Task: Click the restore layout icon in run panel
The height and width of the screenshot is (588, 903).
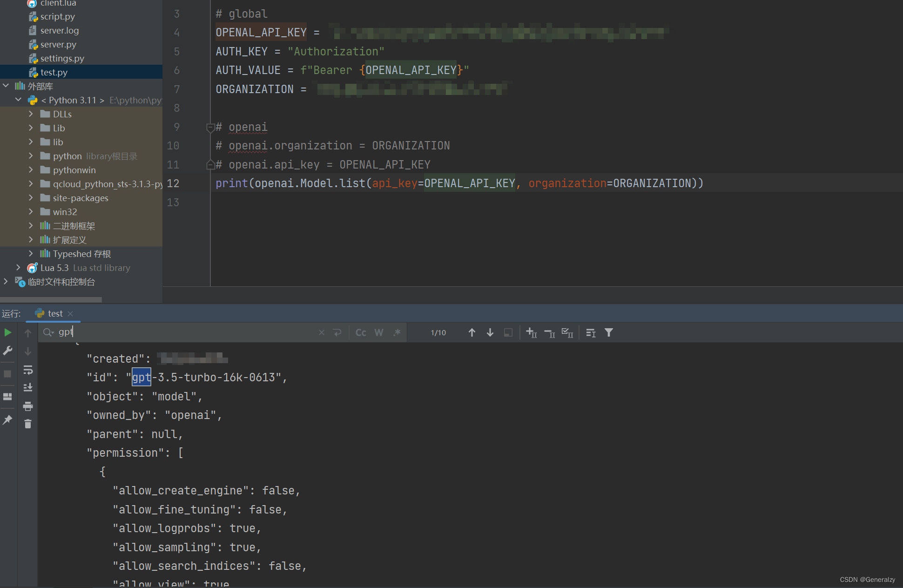Action: coord(7,397)
